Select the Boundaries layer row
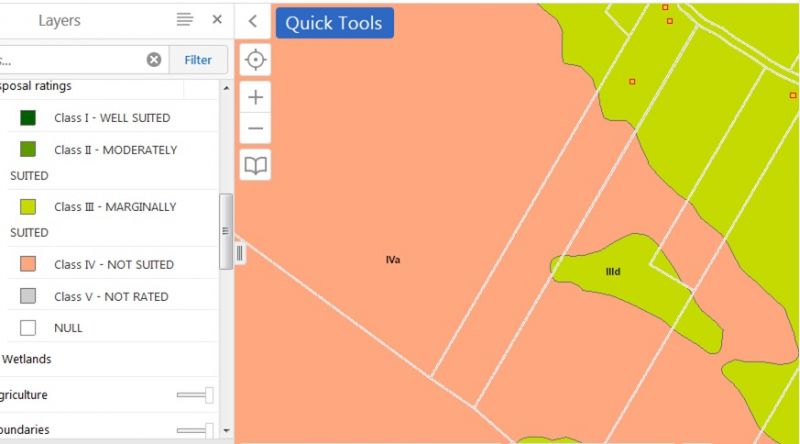 click(x=109, y=429)
